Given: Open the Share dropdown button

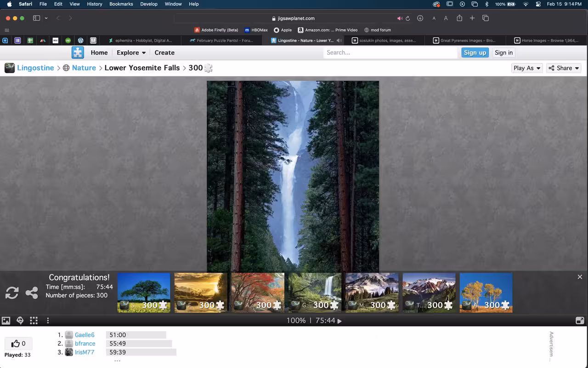Looking at the screenshot, I should (x=564, y=68).
